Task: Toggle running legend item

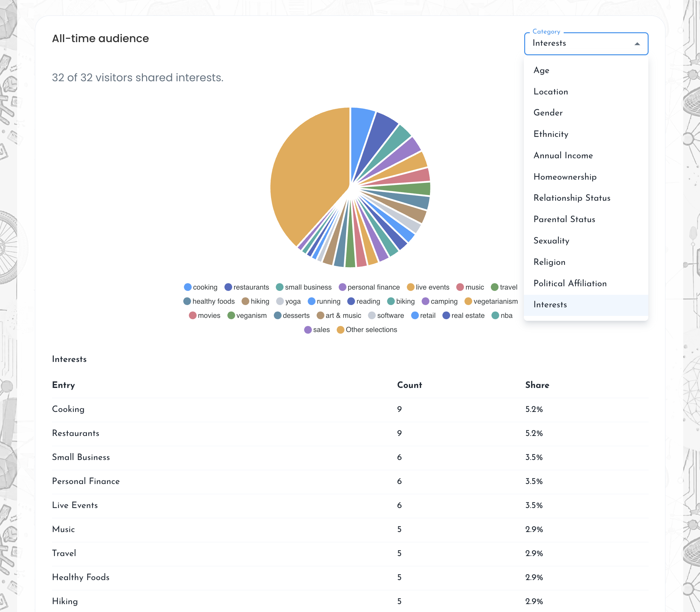Action: point(324,301)
